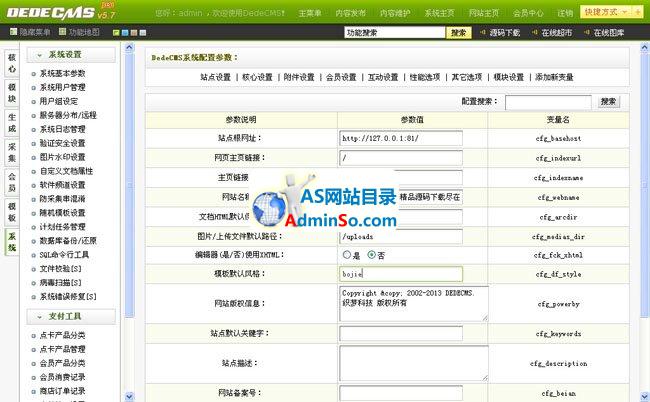
Task: Switch to the 模块 side tab
Action: pos(12,93)
